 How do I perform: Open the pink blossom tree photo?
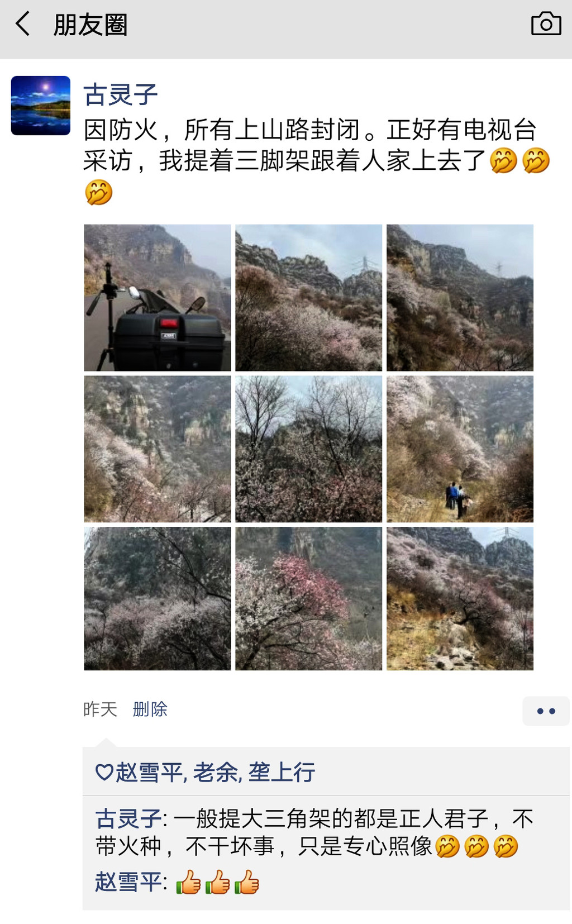(x=308, y=598)
